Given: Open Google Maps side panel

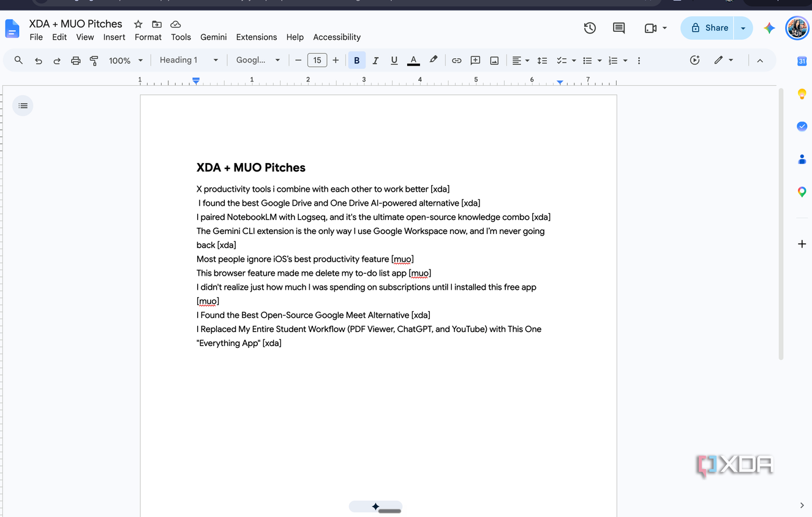Looking at the screenshot, I should tap(802, 192).
